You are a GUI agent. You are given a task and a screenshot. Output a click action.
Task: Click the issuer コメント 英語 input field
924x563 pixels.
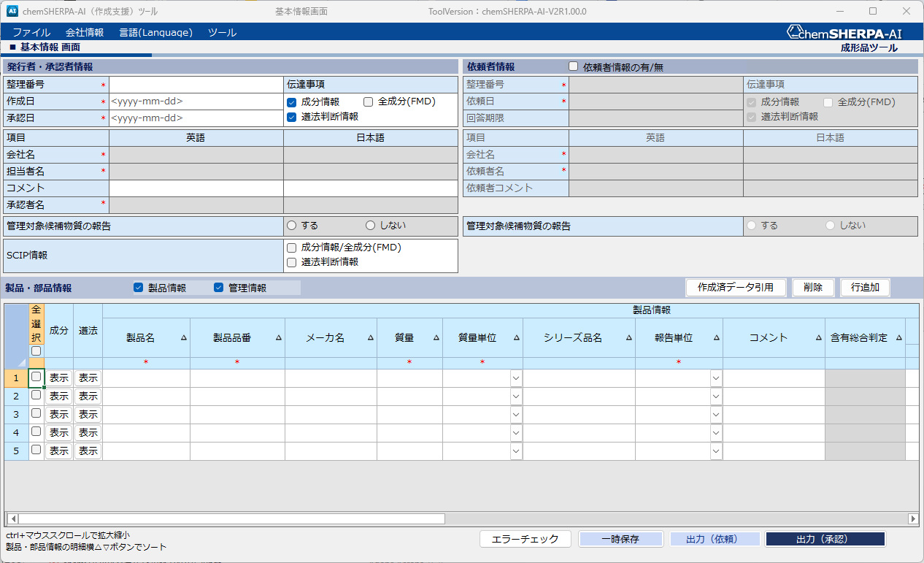196,188
